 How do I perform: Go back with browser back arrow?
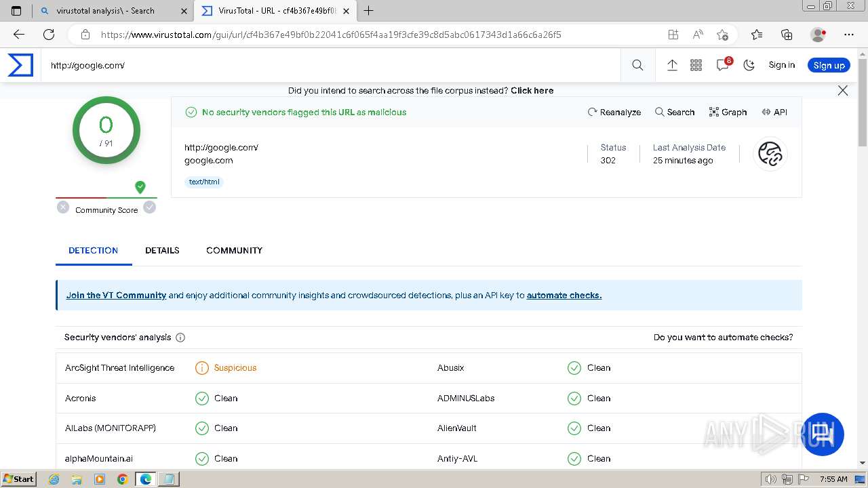[19, 35]
